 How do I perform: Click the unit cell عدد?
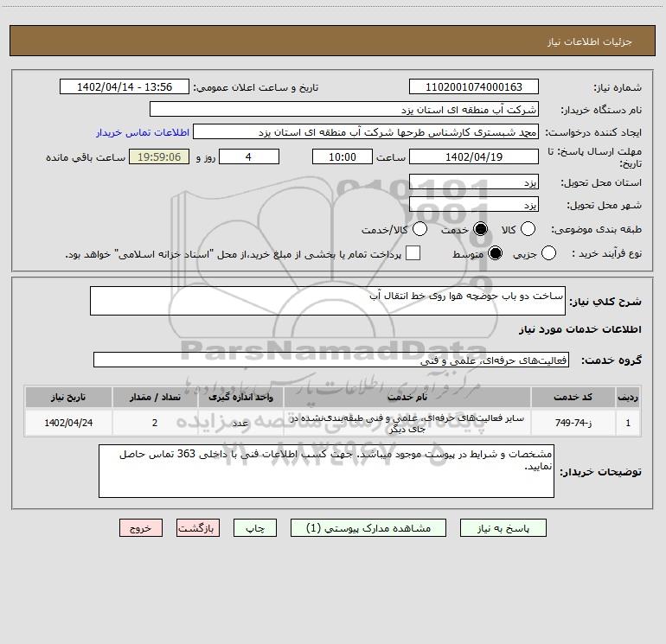(x=240, y=423)
